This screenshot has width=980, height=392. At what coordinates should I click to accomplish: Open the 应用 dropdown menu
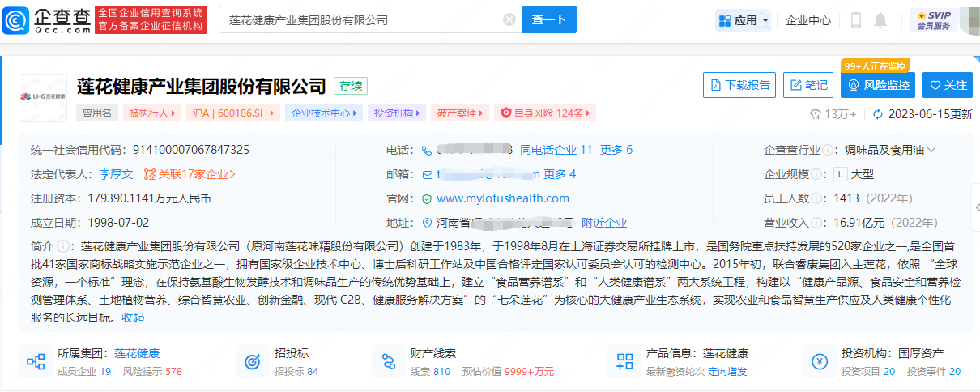pyautogui.click(x=744, y=20)
